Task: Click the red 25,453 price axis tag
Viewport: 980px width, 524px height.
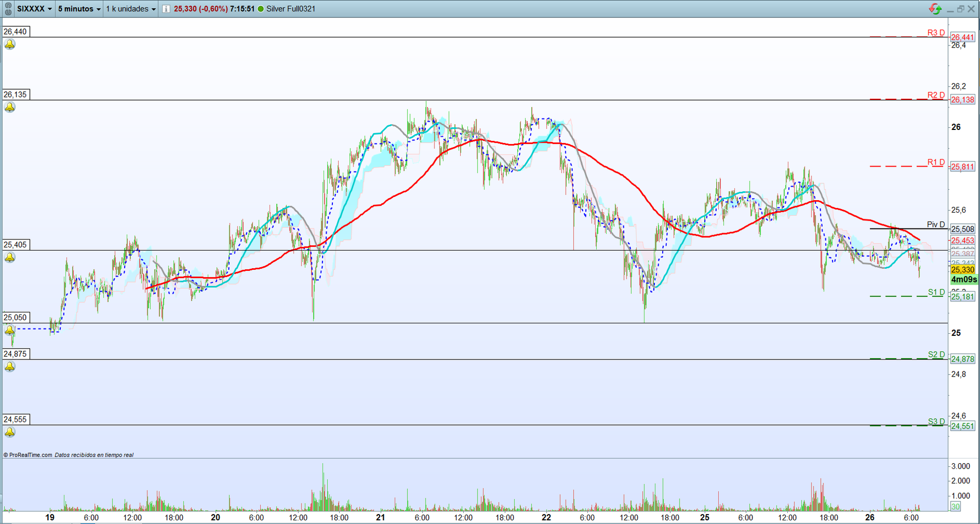Action: 963,241
